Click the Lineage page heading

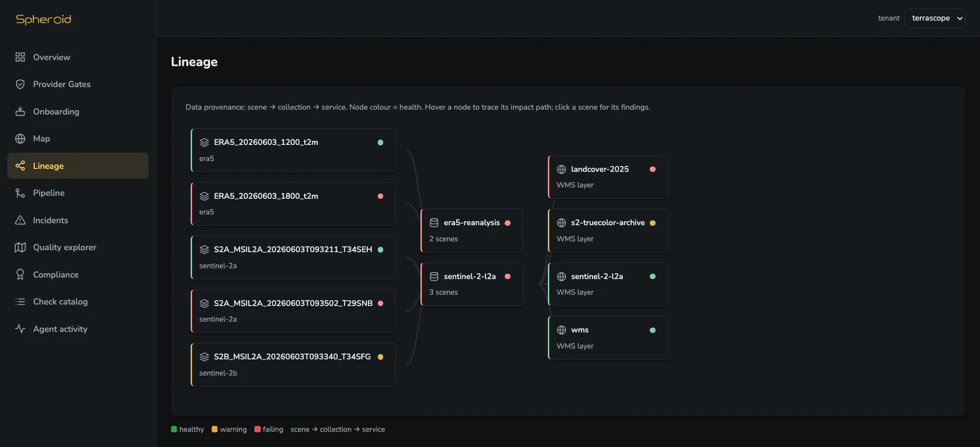pyautogui.click(x=194, y=62)
